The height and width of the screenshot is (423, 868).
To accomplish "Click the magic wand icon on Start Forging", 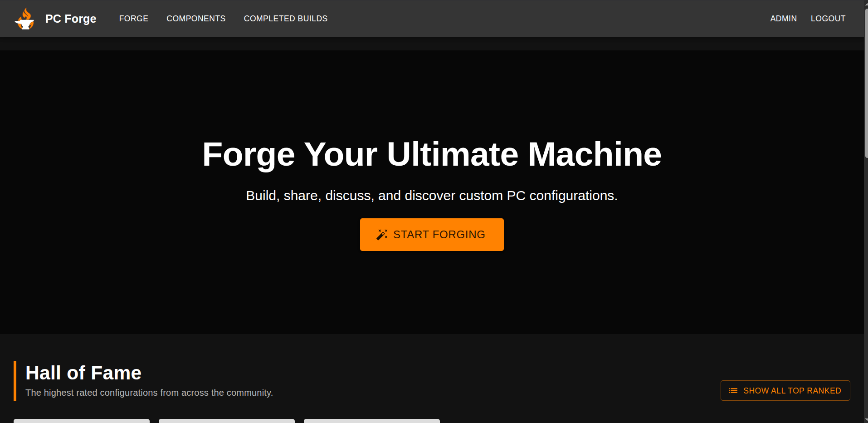I will click(382, 235).
